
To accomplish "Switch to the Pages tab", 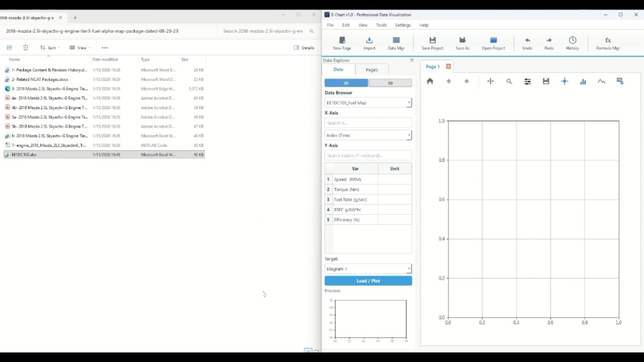I will [372, 70].
